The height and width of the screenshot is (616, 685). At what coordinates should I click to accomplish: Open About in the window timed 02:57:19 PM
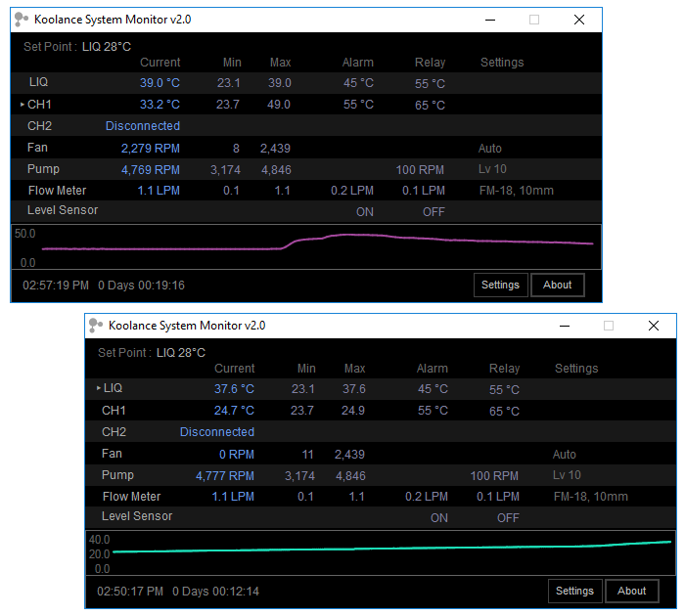[x=557, y=285]
